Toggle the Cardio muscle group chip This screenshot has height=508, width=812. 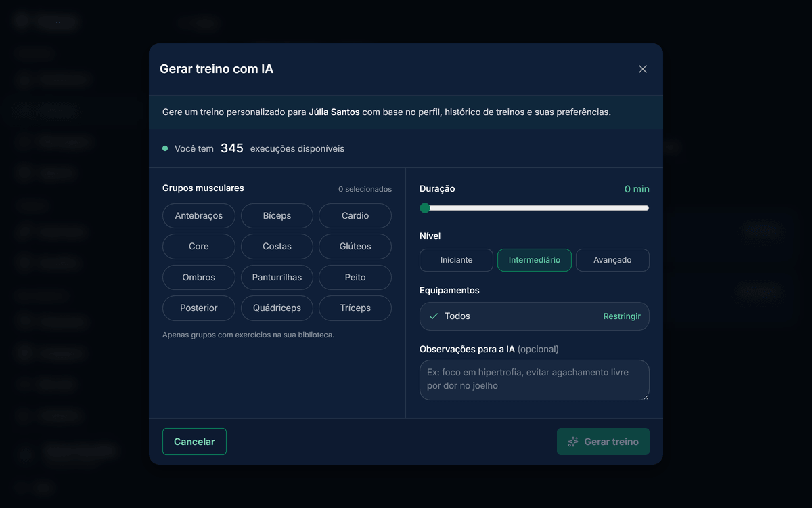coord(355,216)
